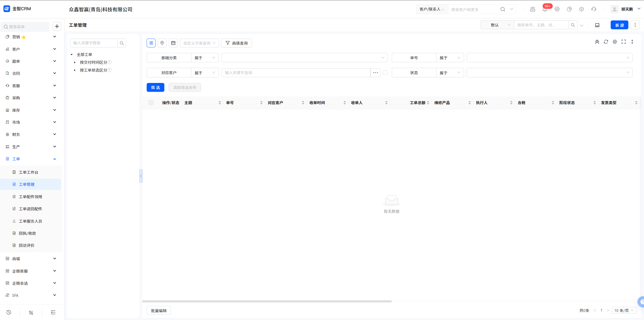Switch to calendar view icon
644x320 pixels.
coord(173,43)
